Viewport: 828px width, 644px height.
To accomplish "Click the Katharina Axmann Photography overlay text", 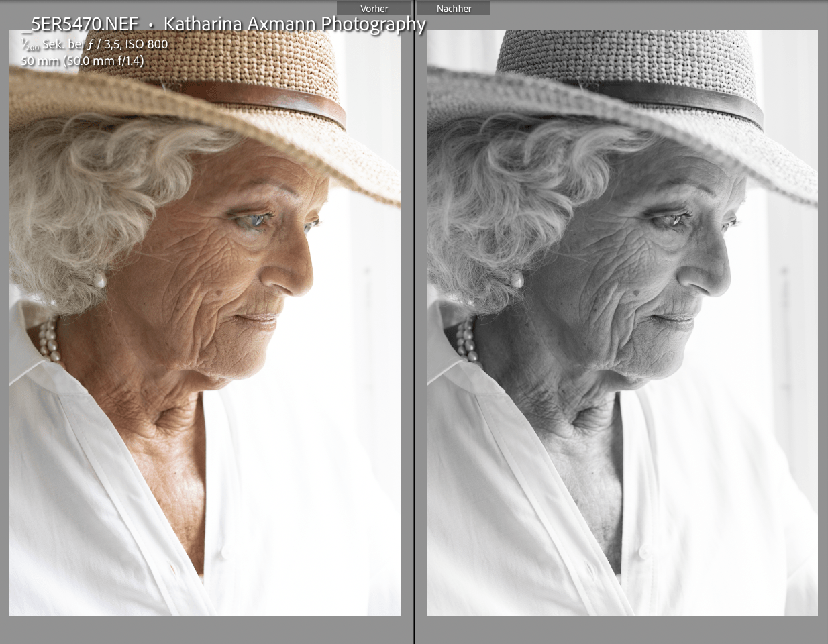I will point(295,24).
